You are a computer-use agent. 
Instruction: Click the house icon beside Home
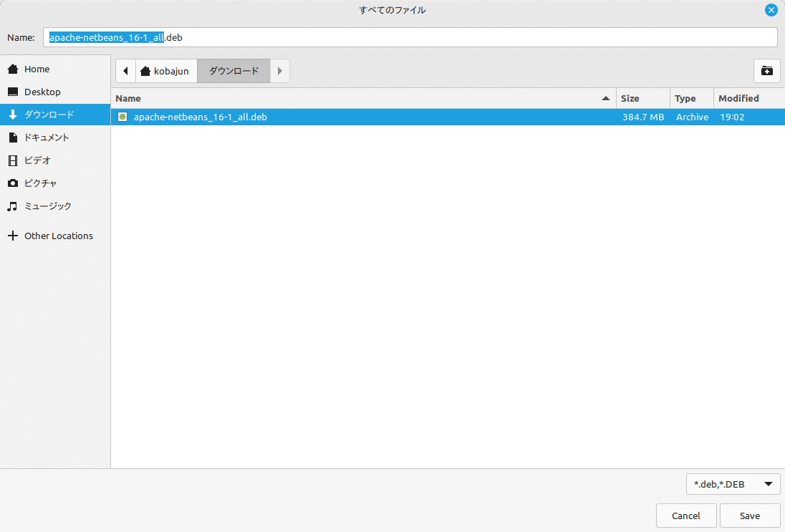13,69
